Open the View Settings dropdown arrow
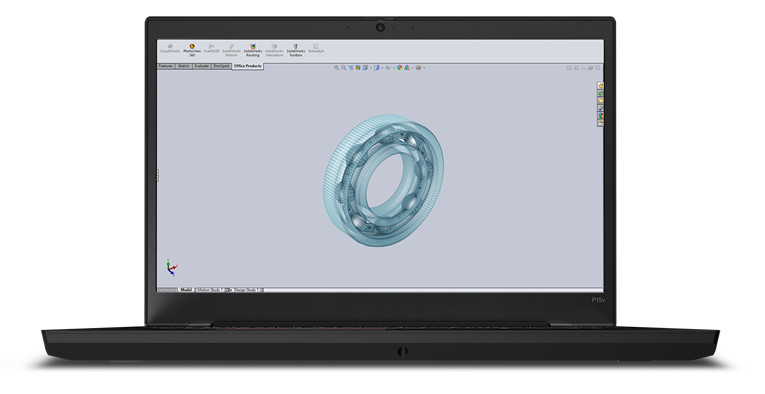The height and width of the screenshot is (394, 765). (x=424, y=68)
